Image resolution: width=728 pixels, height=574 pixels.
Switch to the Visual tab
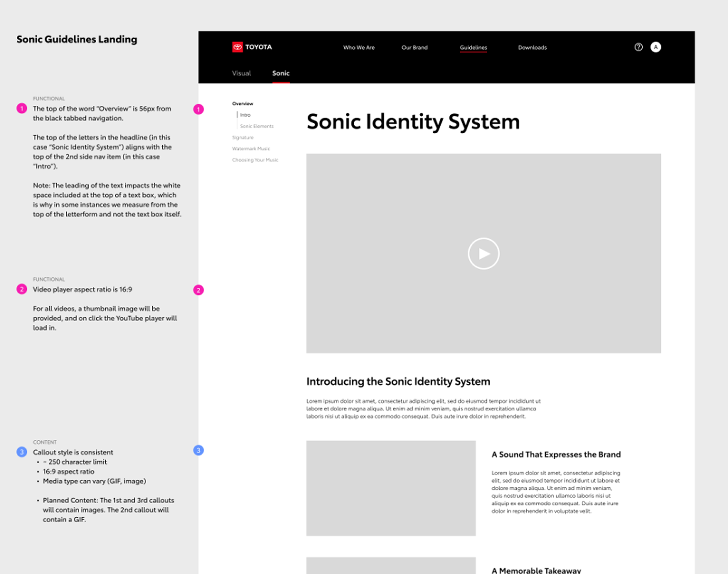click(x=241, y=73)
